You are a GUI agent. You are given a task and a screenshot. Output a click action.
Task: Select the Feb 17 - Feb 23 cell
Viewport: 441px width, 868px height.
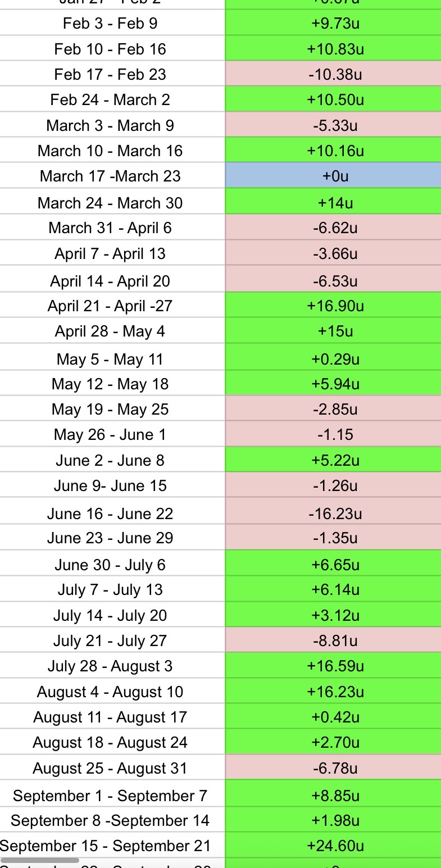click(110, 74)
